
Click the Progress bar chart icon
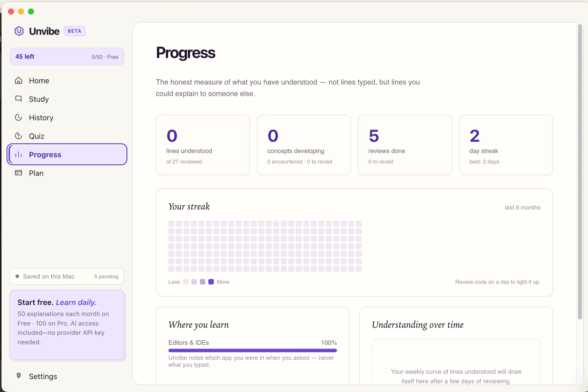click(x=18, y=154)
